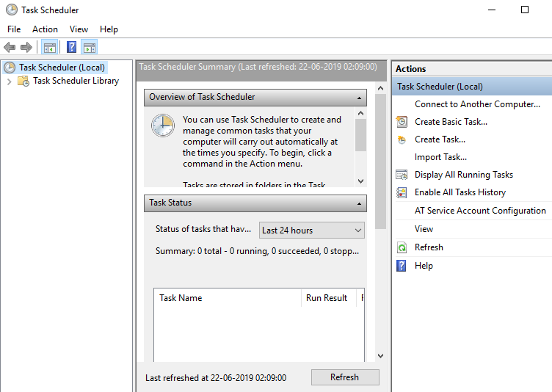The width and height of the screenshot is (552, 392).
Task: Open the Action menu
Action: click(x=45, y=29)
